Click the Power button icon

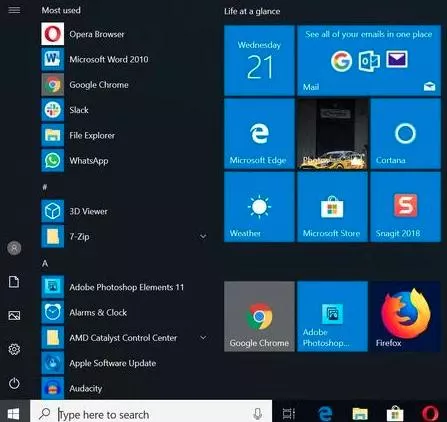[14, 383]
